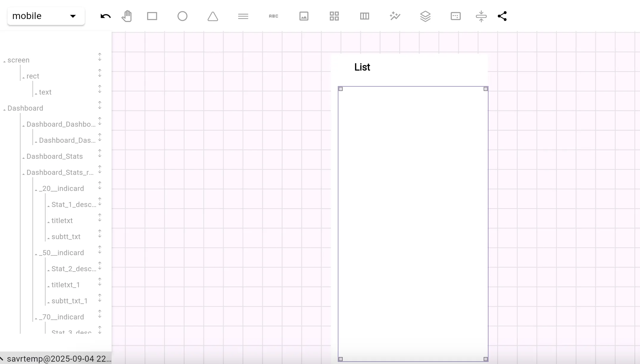Screen dimensions: 640x364
Task: Click reorder arrows for subtt_txt row
Action: pos(100,234)
